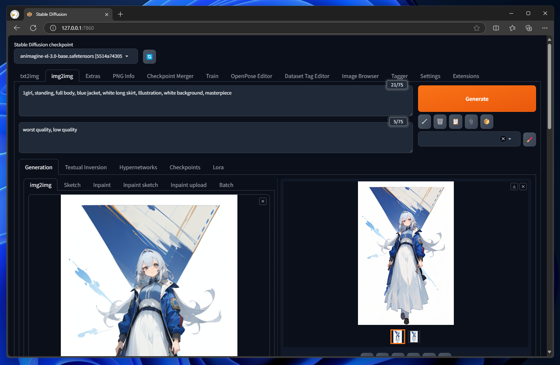Switch to Dataset Tag Editor tab

pyautogui.click(x=307, y=76)
